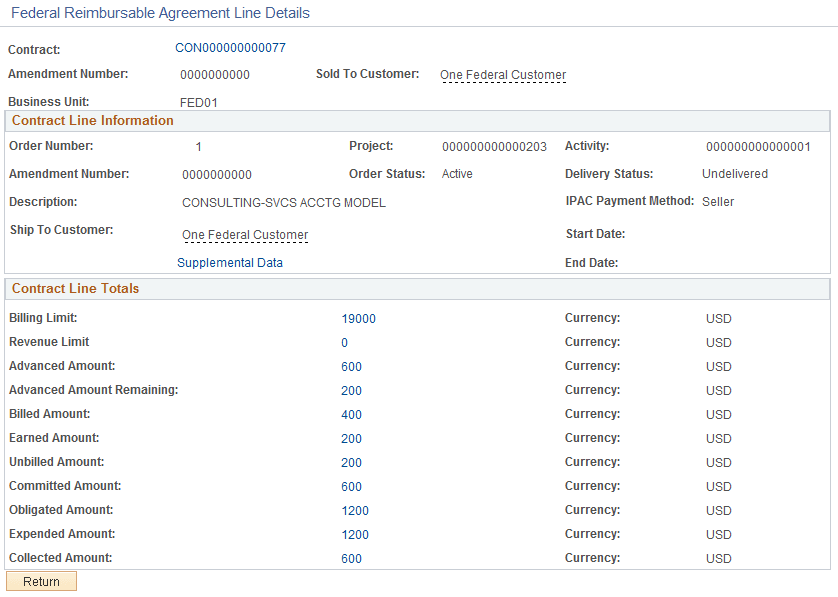Select the Contract Line Information section header
The width and height of the screenshot is (838, 597).
click(92, 120)
